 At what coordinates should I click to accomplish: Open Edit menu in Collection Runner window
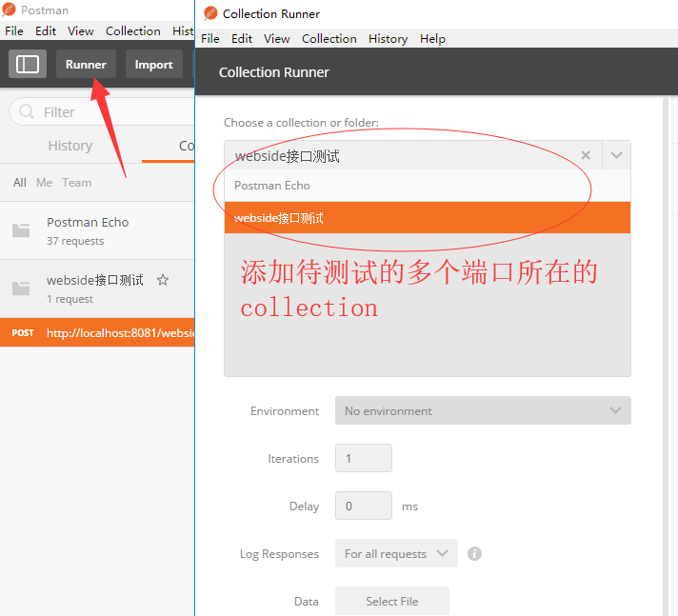[x=242, y=39]
